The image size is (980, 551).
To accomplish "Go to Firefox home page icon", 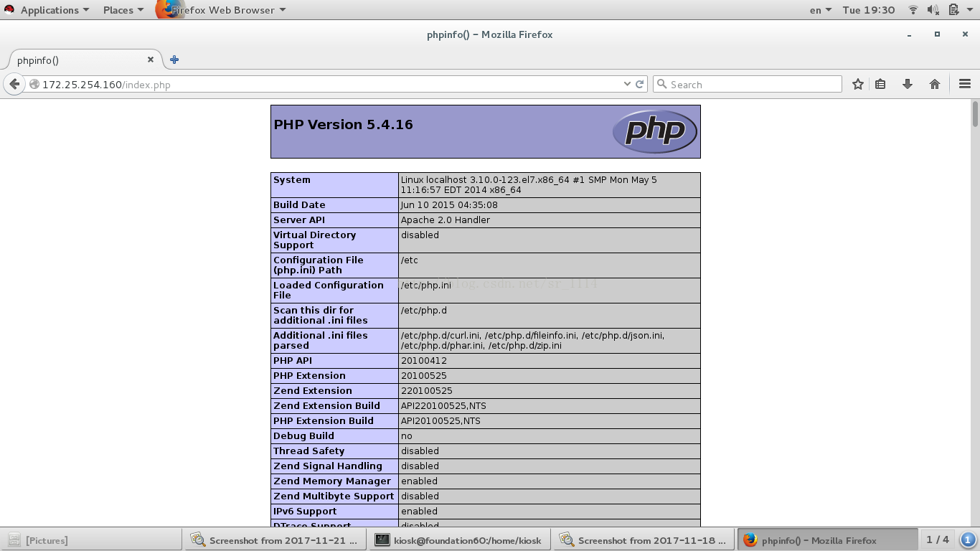I will [x=935, y=84].
